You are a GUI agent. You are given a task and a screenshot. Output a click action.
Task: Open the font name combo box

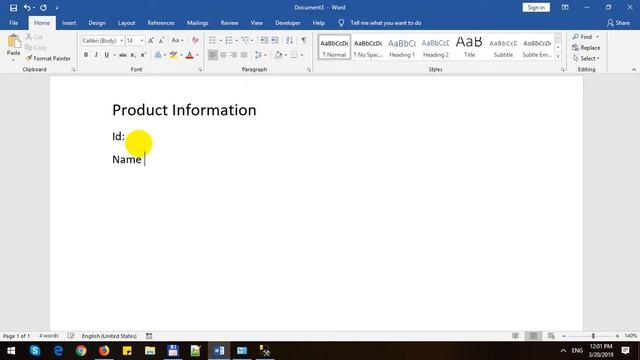click(x=102, y=40)
